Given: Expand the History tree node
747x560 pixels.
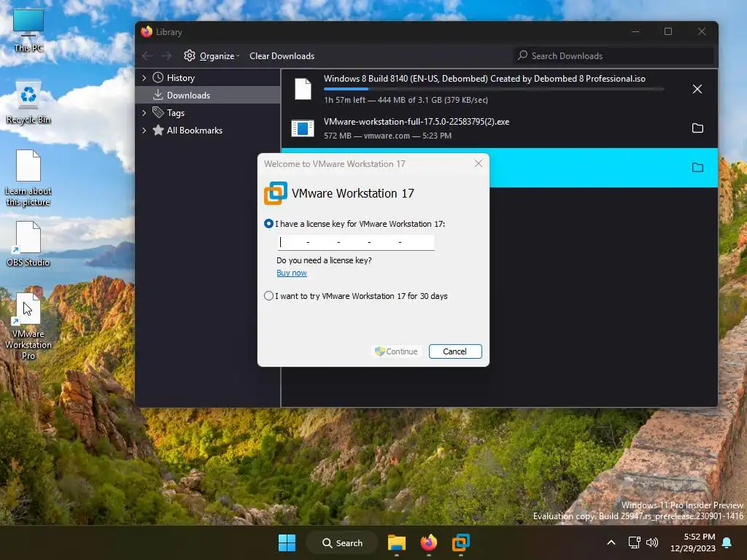Looking at the screenshot, I should [x=144, y=77].
